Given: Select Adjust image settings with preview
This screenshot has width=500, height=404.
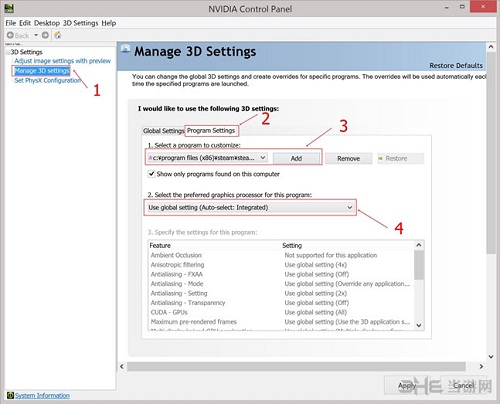Looking at the screenshot, I should click(62, 61).
